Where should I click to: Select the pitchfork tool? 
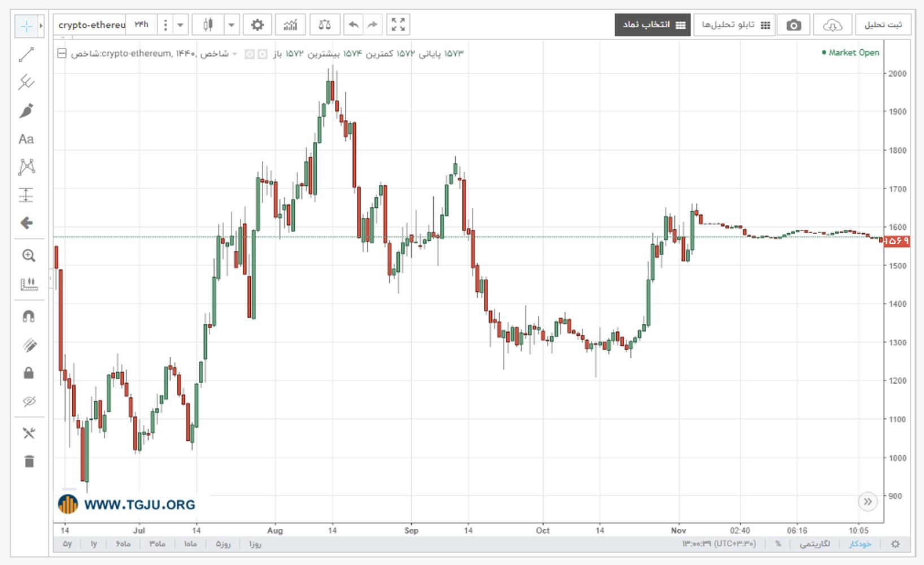click(x=26, y=82)
